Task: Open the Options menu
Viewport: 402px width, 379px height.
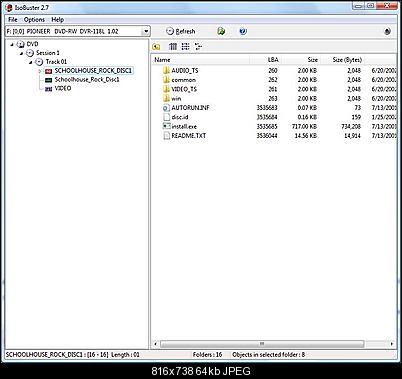Action: (34, 19)
